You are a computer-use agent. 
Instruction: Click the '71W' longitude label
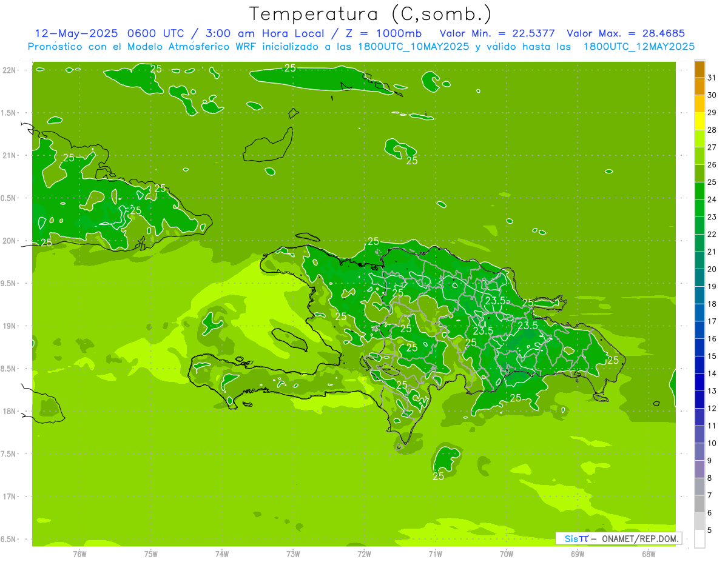point(435,554)
